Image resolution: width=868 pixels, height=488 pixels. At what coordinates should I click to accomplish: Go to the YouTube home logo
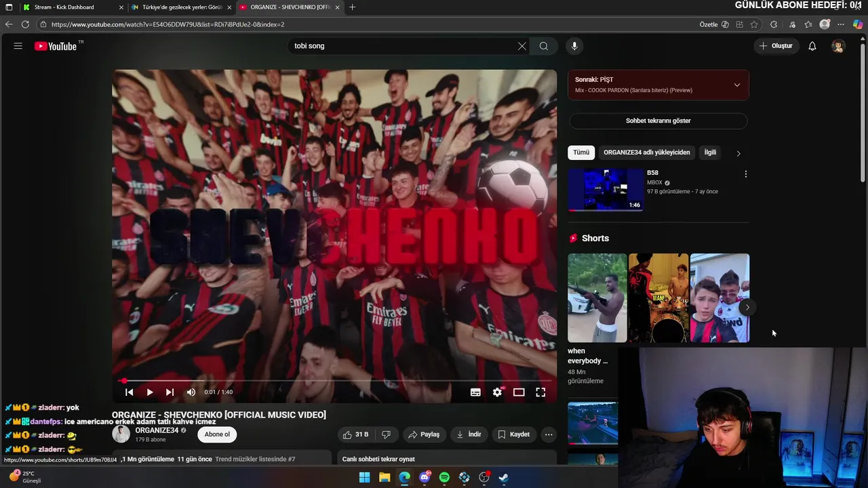(56, 46)
